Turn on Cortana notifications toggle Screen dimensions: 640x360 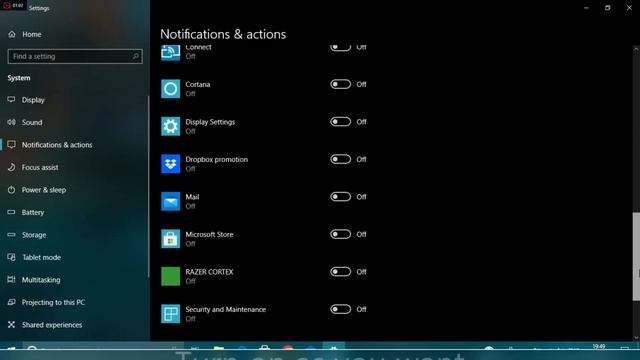pos(340,84)
